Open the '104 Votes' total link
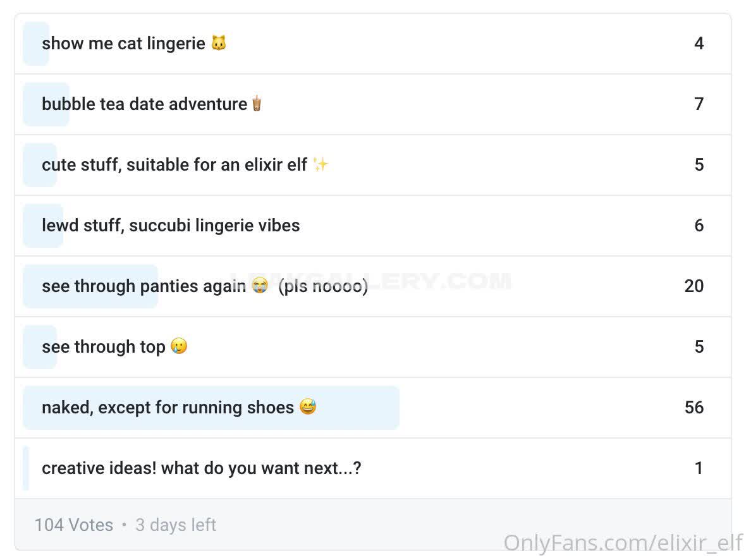Screen dimensions: 746x560 tap(74, 525)
